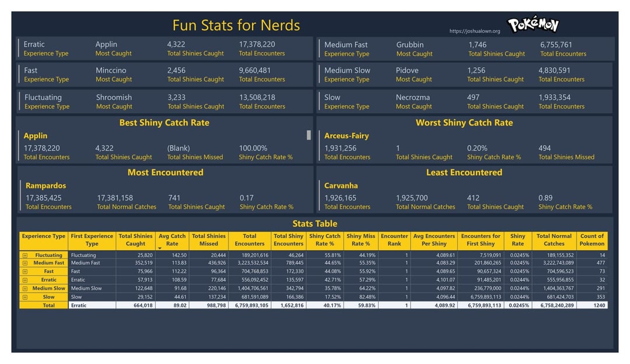Click the plus icon beside Fast row
Image resolution: width=630 pixels, height=364 pixels.
(x=24, y=272)
